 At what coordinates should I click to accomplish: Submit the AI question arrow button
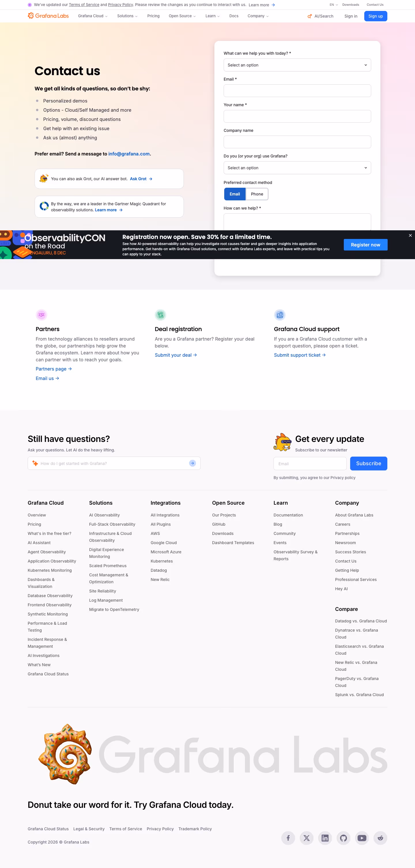pyautogui.click(x=192, y=463)
